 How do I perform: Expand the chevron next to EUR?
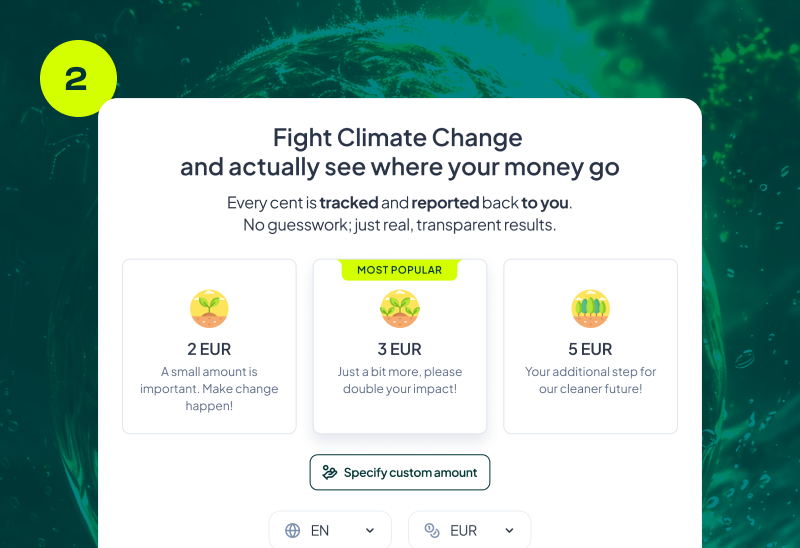pyautogui.click(x=509, y=530)
